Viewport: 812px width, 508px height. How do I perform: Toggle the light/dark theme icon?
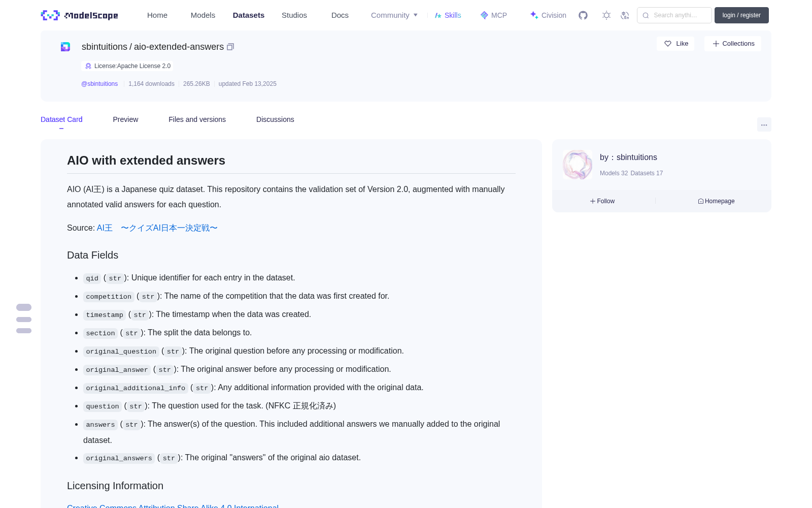coord(606,15)
